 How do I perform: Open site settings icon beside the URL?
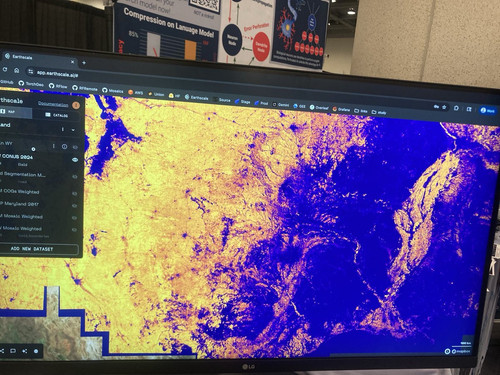pyautogui.click(x=31, y=71)
